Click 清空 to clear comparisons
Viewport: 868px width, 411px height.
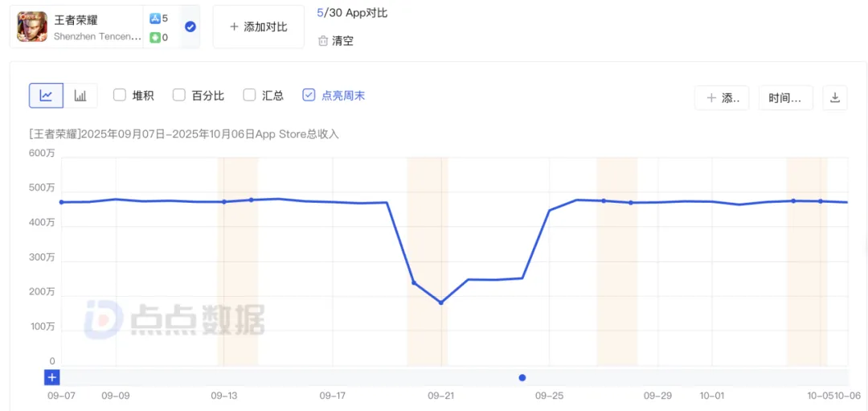342,41
